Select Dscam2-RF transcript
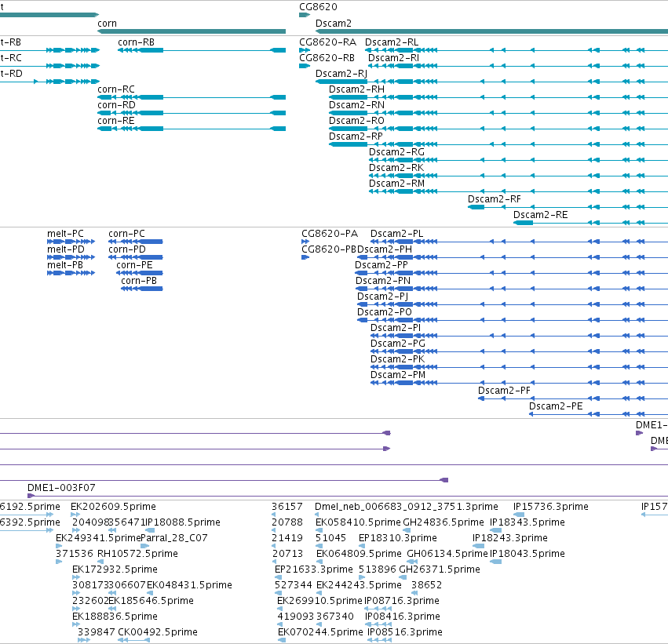668x644 pixels. click(495, 199)
